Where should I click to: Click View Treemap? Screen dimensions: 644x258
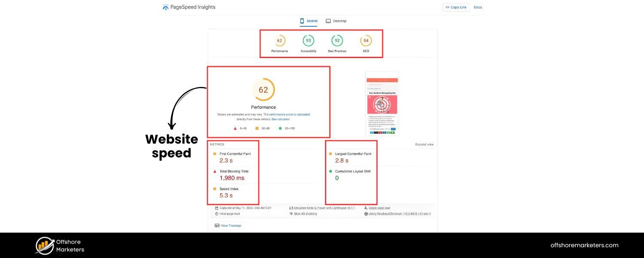[231, 225]
